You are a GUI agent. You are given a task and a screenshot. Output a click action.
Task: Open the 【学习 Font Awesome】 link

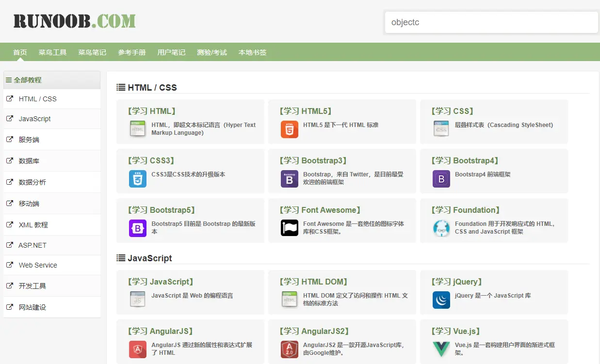320,210
